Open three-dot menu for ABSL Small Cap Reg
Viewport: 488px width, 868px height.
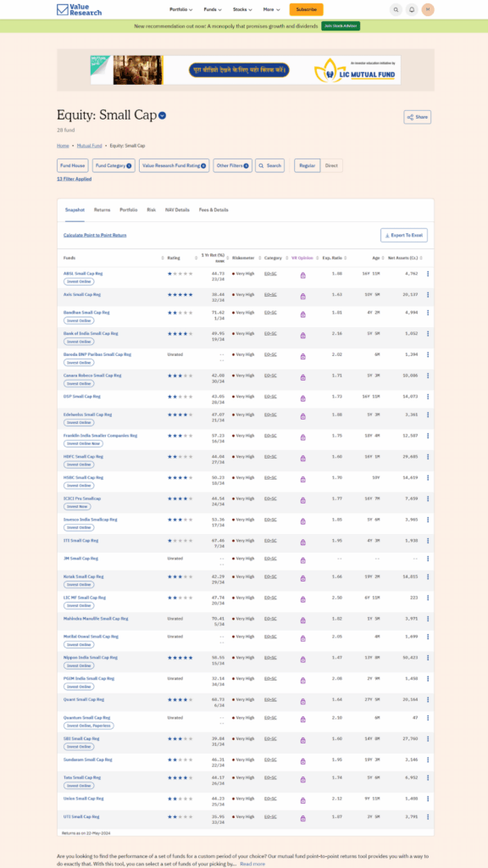point(428,274)
